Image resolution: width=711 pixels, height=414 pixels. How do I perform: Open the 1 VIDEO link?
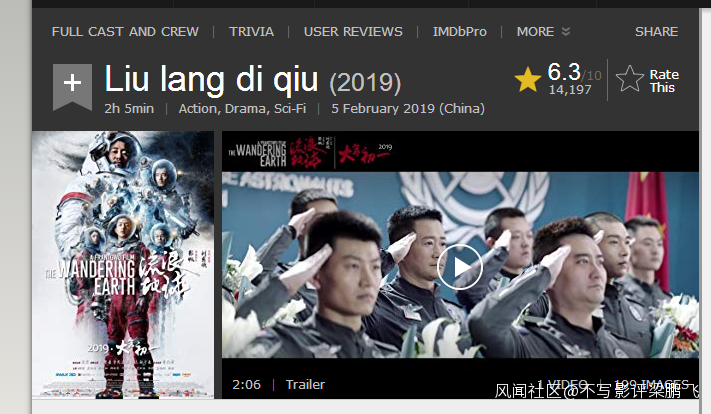tap(562, 385)
